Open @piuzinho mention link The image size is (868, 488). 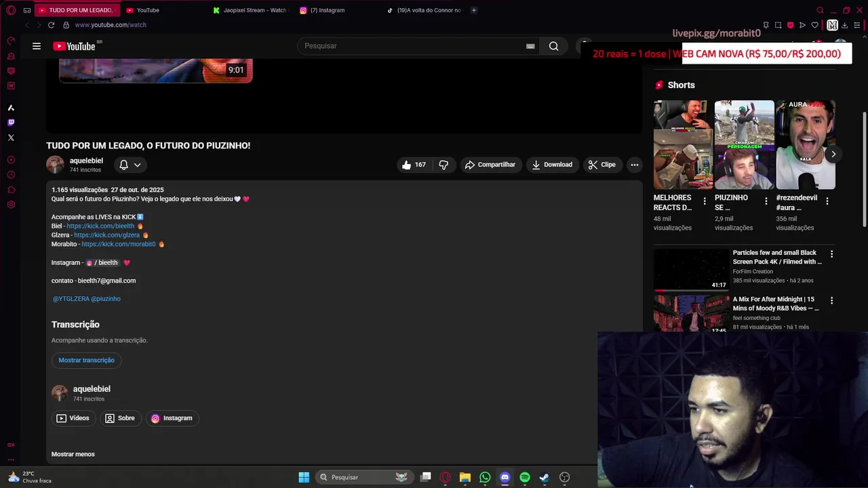click(x=106, y=299)
